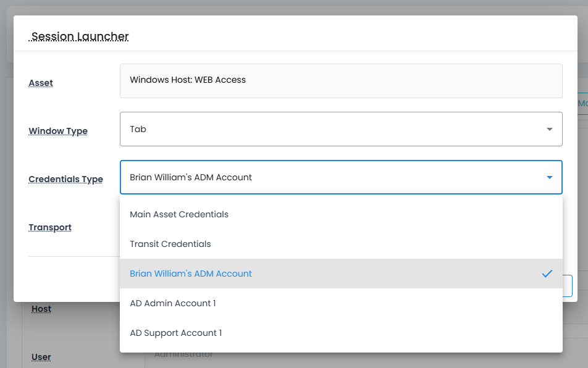Click the Asset field with Windows Host
This screenshot has width=588, height=368.
coord(341,80)
